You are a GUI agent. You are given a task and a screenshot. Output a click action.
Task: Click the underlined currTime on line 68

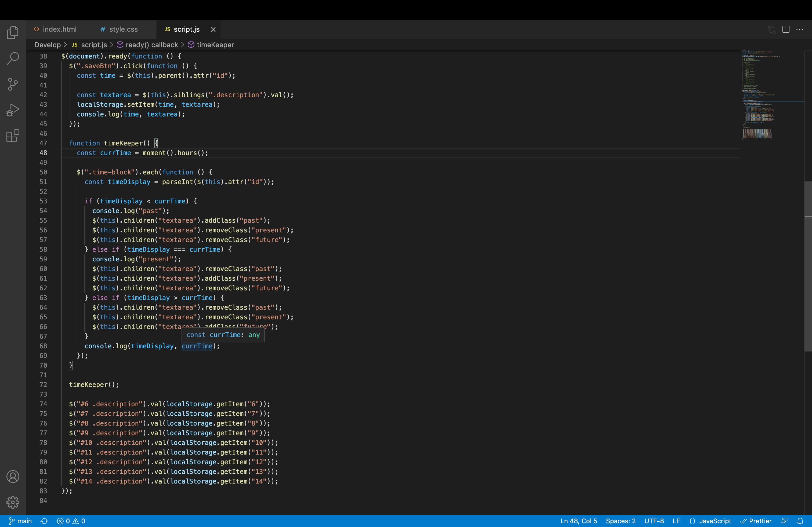pyautogui.click(x=197, y=346)
